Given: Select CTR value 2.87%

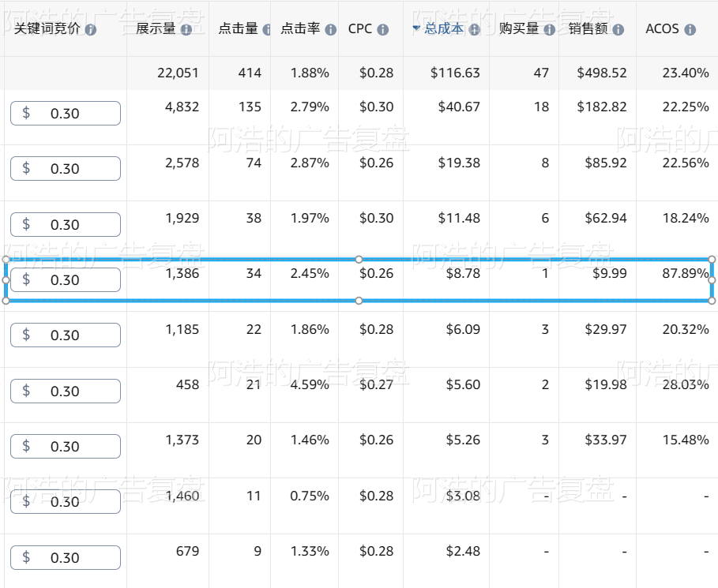Looking at the screenshot, I should click(x=310, y=163).
